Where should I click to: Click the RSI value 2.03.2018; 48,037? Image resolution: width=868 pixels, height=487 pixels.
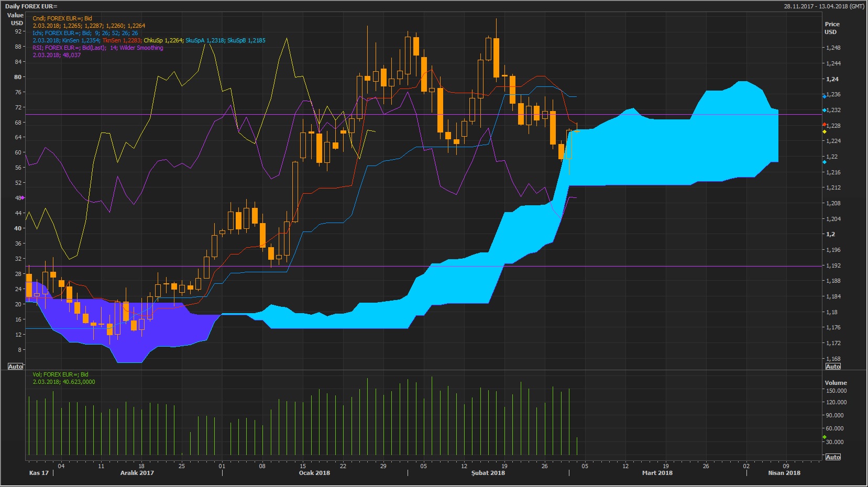click(57, 55)
